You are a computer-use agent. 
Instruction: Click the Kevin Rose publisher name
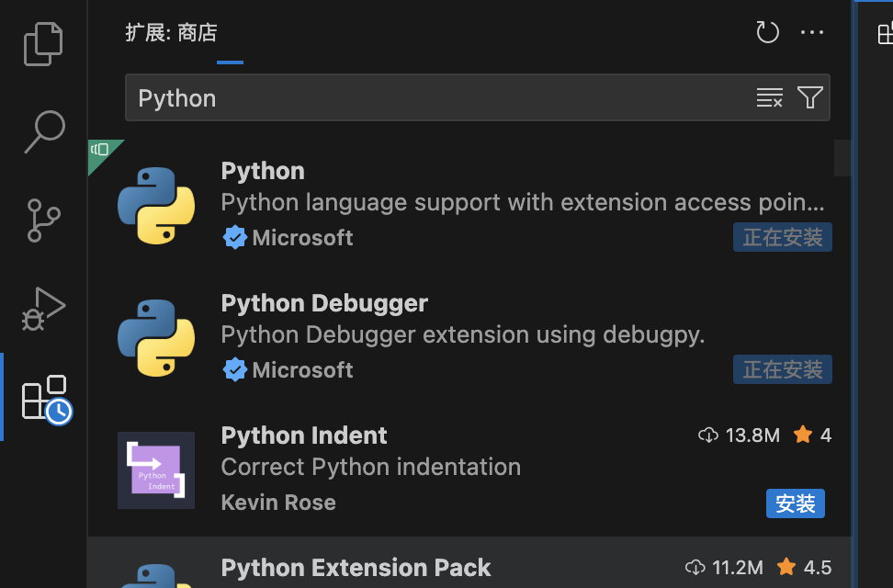click(x=278, y=503)
